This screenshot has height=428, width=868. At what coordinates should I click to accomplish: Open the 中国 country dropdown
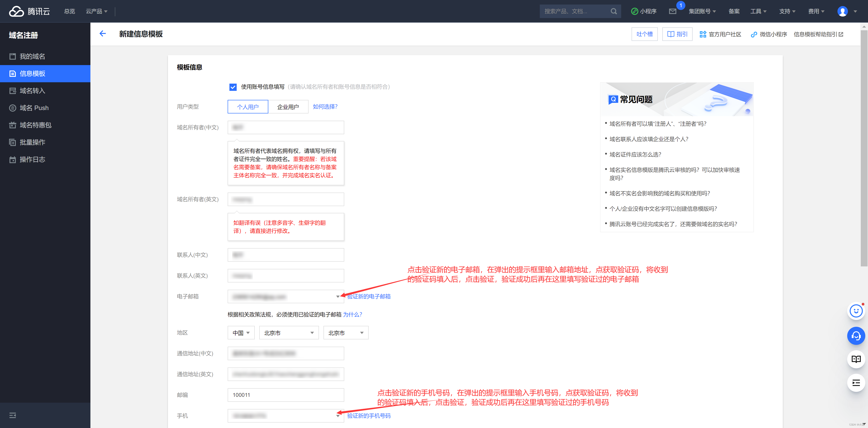click(241, 333)
